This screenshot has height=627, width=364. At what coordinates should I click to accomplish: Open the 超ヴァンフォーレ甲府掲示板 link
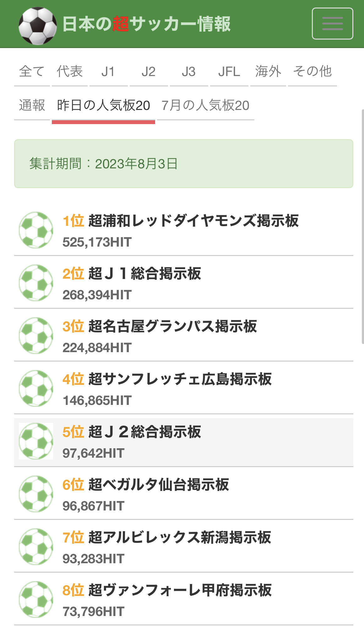(180, 590)
